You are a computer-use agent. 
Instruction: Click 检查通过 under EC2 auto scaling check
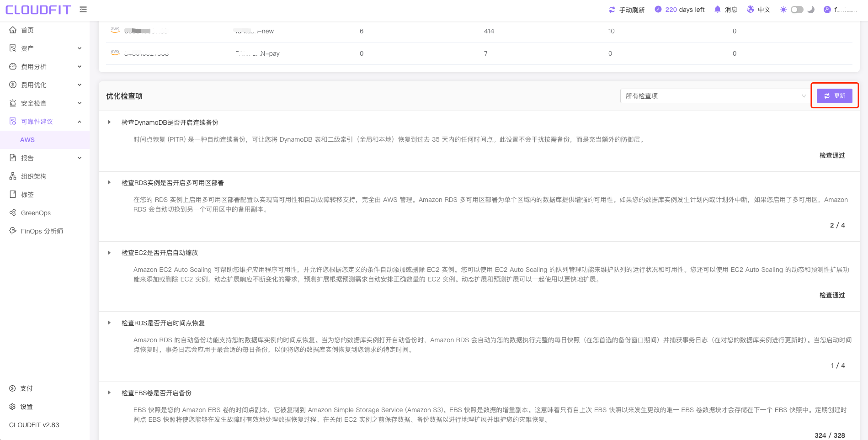832,295
